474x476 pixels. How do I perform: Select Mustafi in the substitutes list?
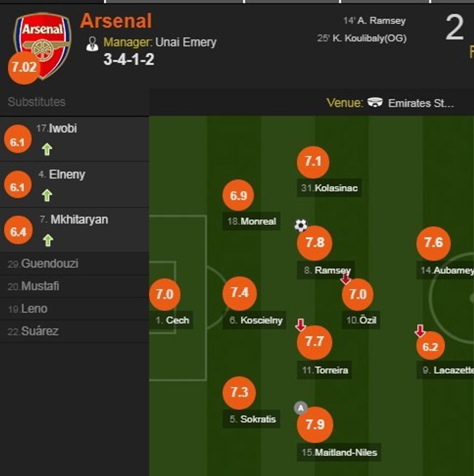click(40, 286)
